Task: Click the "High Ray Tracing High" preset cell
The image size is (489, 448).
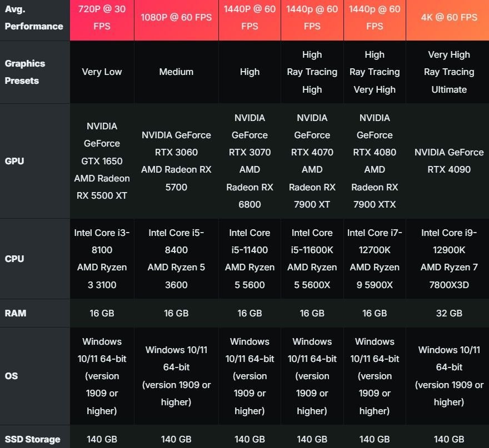Action: 312,72
